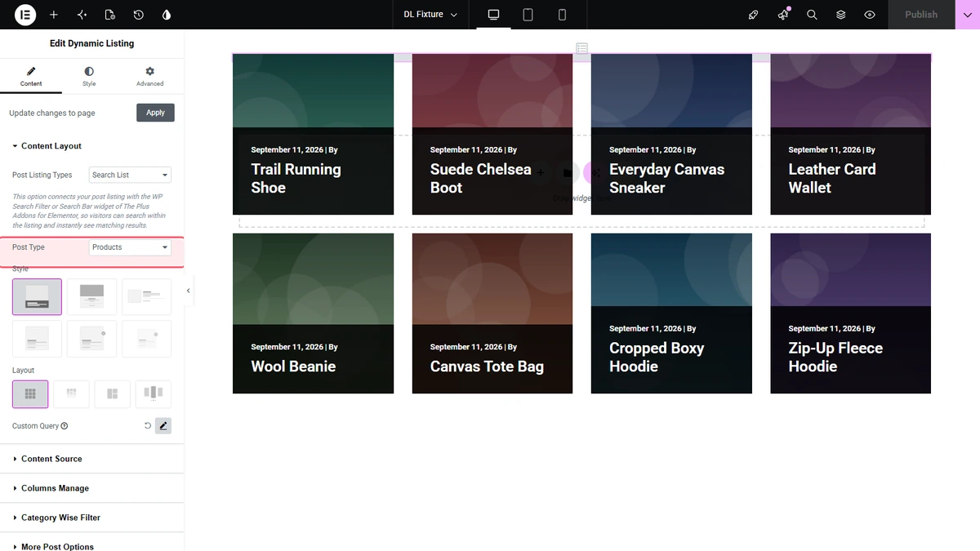Switch to the Advanced tab
The width and height of the screenshot is (980, 551).
click(149, 77)
